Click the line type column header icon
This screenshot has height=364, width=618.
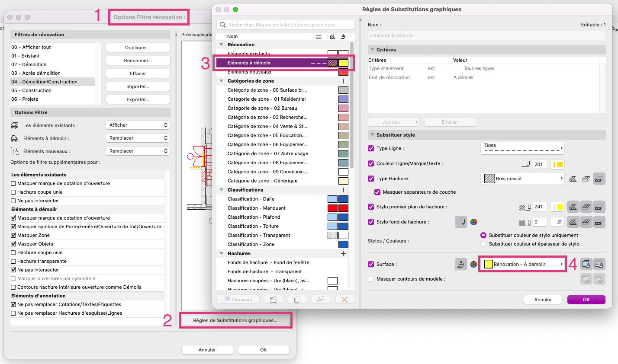(319, 36)
